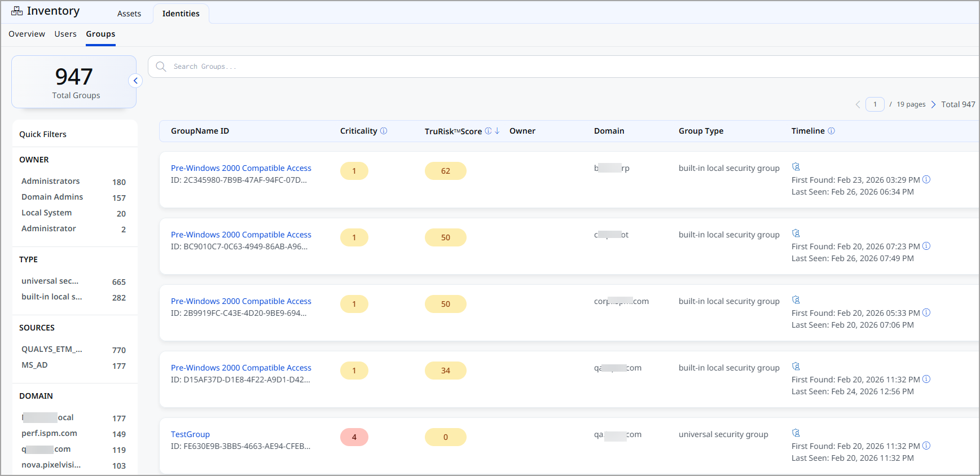Screen dimensions: 980x476
Task: Click the TruRisk score 62 badge
Action: [446, 171]
